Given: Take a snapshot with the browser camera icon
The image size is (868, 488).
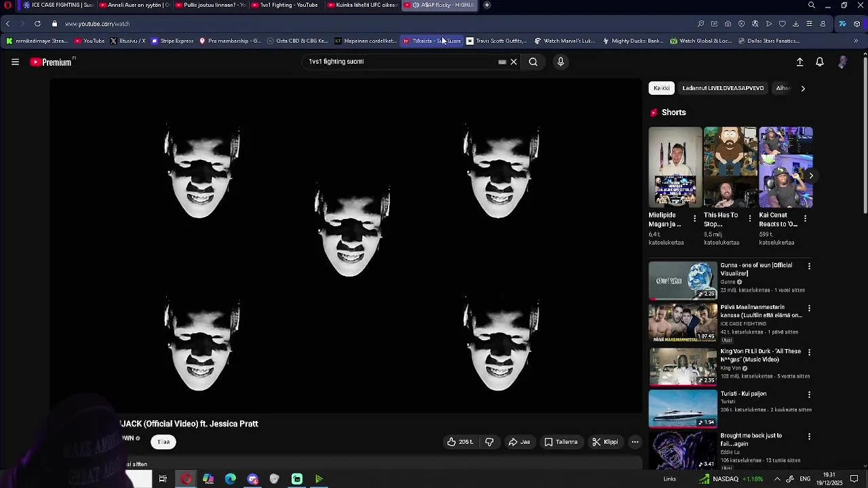Looking at the screenshot, I should [x=728, y=24].
